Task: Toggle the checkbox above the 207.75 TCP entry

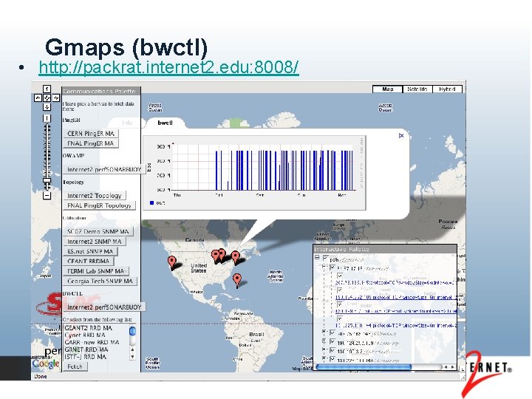Action: (340, 276)
